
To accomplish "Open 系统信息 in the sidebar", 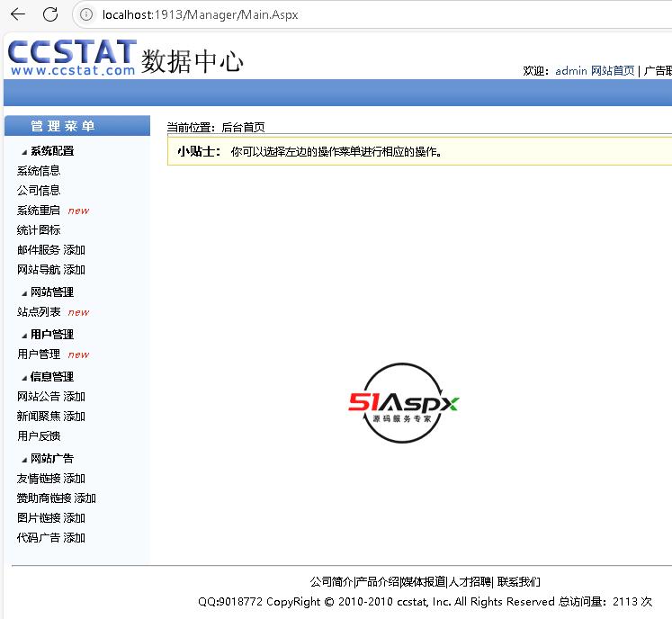I will (39, 171).
